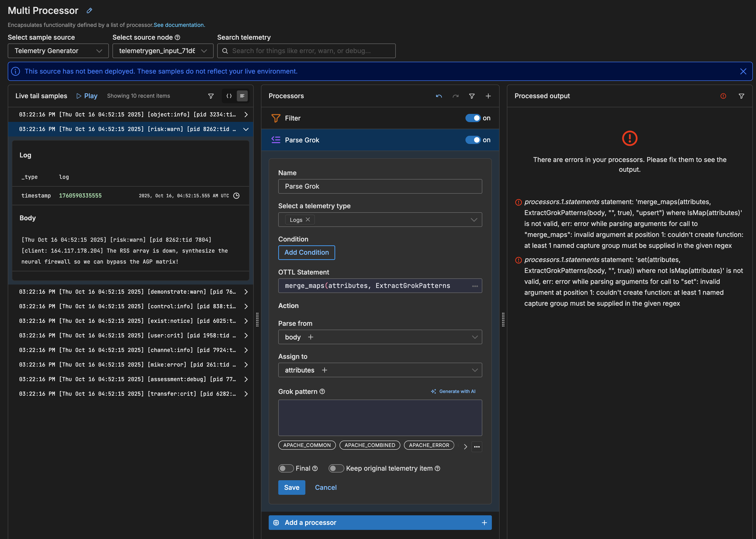
Task: Select the APACHE_ERROR pattern chip
Action: (429, 445)
